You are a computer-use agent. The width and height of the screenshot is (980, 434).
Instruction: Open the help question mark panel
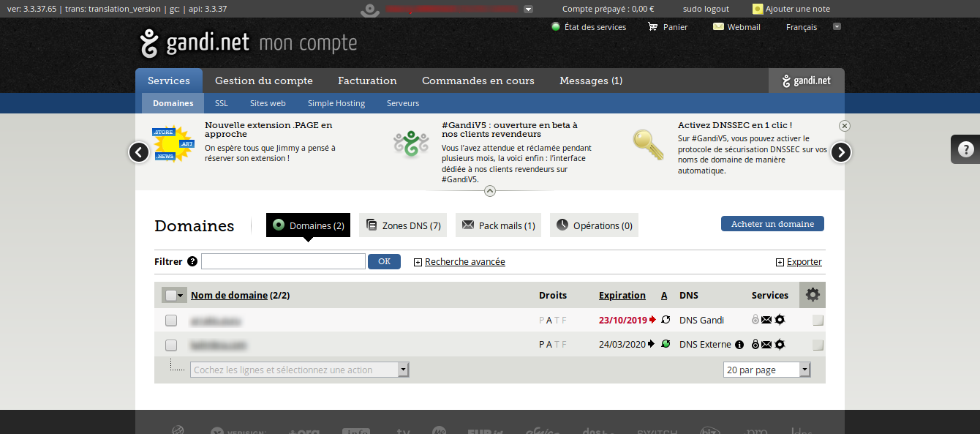966,149
